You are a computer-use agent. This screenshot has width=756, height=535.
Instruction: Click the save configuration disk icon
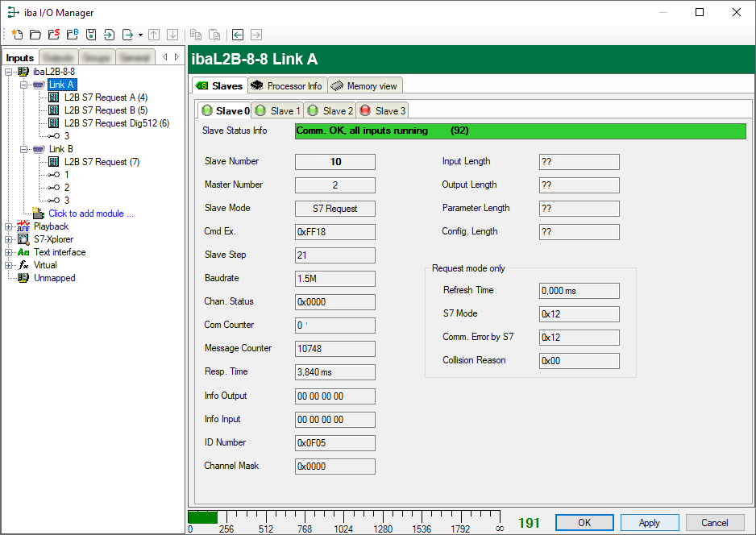pyautogui.click(x=90, y=35)
